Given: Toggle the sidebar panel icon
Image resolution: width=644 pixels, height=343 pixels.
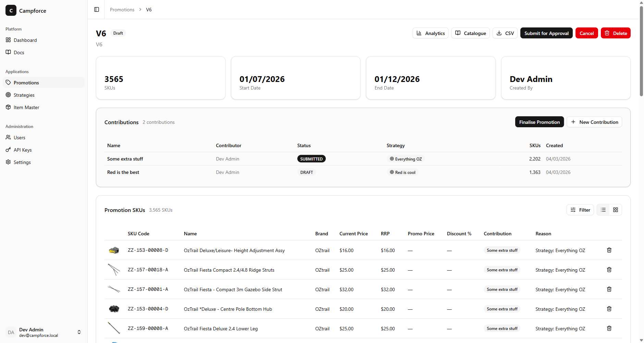Looking at the screenshot, I should pos(97,10).
